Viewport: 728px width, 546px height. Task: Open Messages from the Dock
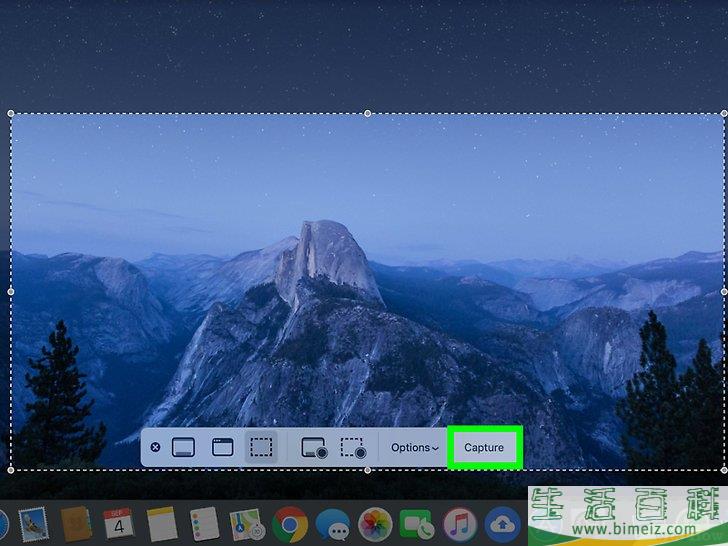[x=333, y=524]
